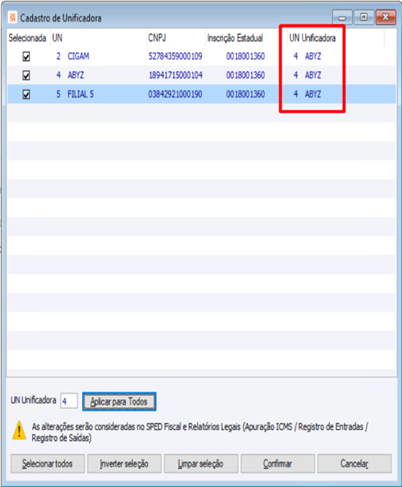402x487 pixels.
Task: Click the yellow warning icon
Action: [x=19, y=430]
